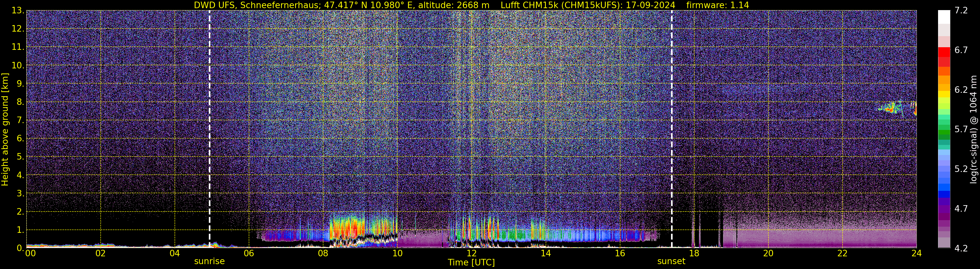
Task: Click the 'Height above ground [km]' axis label
Action: pyautogui.click(x=5, y=129)
